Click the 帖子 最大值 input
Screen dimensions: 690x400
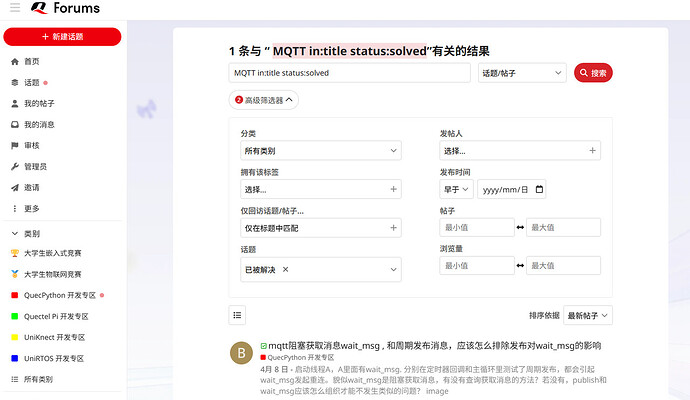[x=563, y=228]
